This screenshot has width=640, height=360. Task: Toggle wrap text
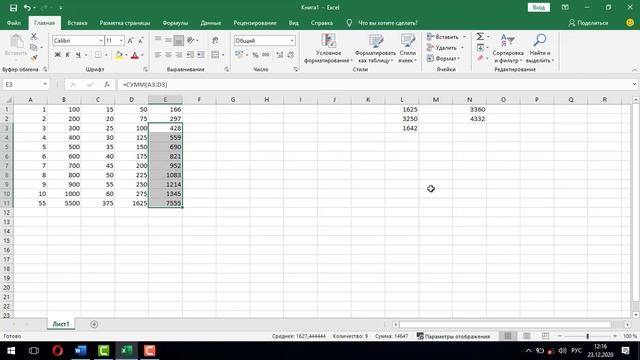(215, 40)
